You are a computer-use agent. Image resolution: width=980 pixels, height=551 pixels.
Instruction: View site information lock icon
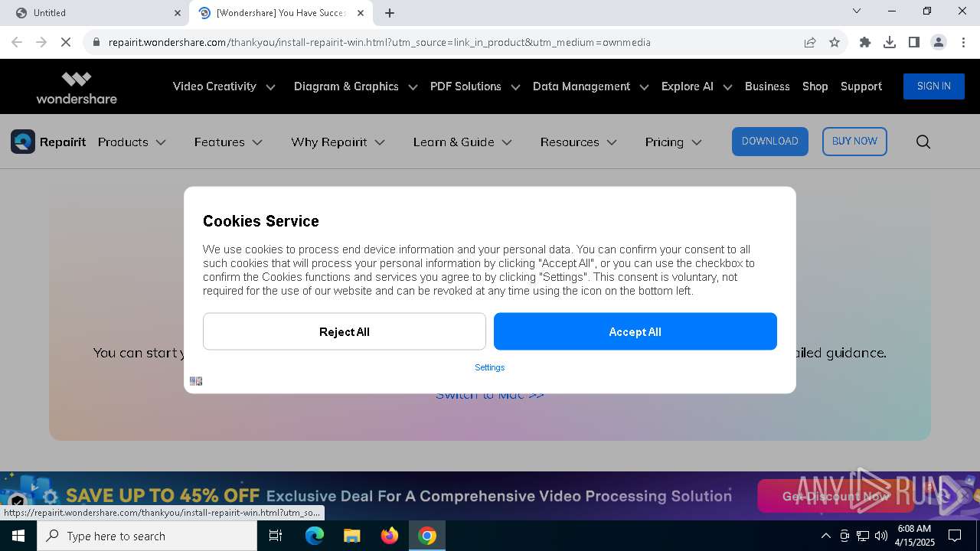[x=96, y=42]
